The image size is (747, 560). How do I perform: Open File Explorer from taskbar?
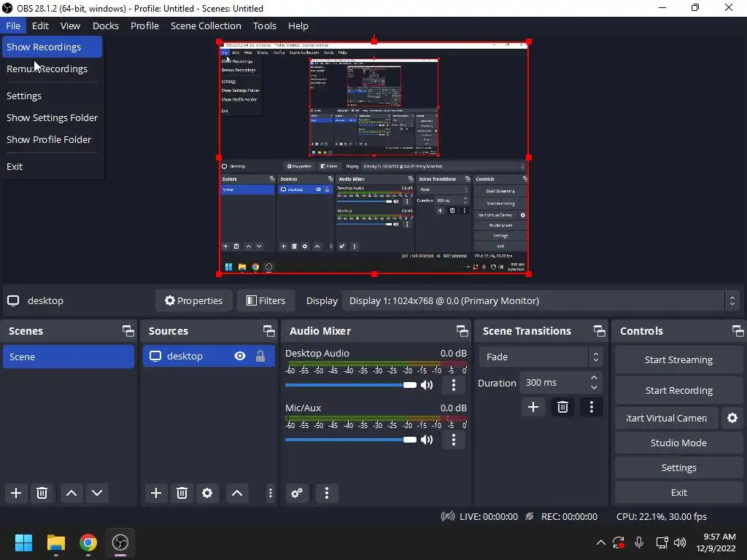point(55,542)
